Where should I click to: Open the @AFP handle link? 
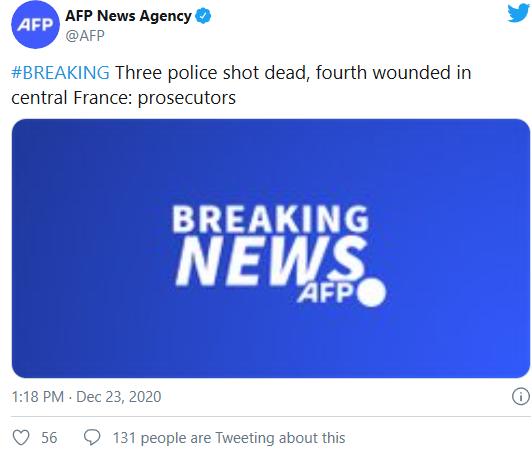click(85, 35)
